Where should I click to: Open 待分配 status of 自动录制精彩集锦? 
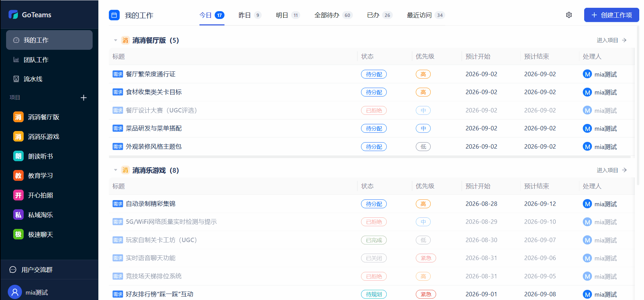click(374, 204)
